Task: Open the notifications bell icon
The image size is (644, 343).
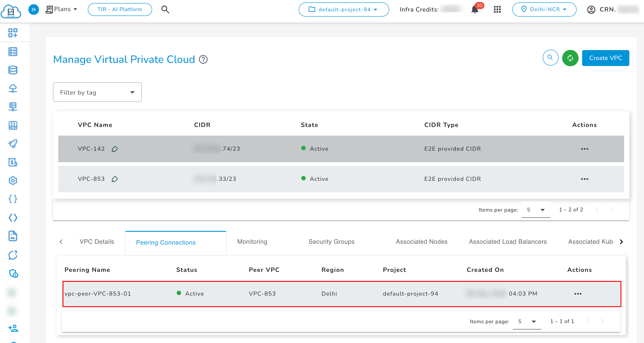Action: (x=475, y=10)
